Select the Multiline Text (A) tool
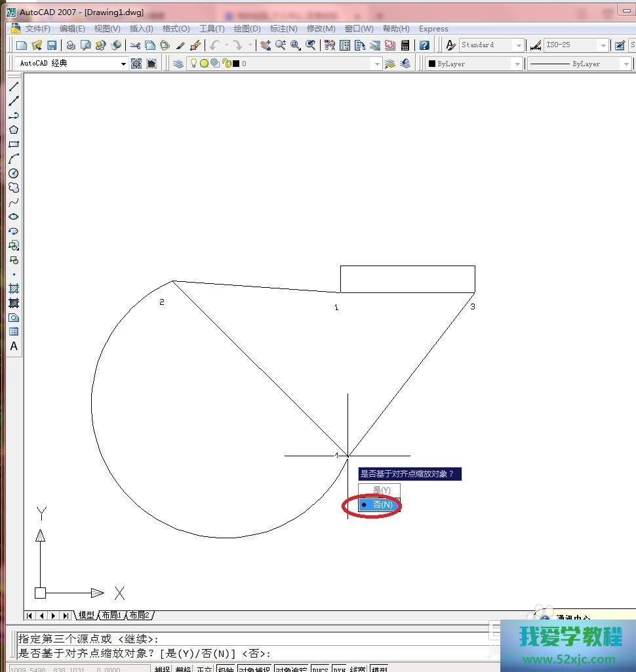This screenshot has width=636, height=672. click(14, 346)
